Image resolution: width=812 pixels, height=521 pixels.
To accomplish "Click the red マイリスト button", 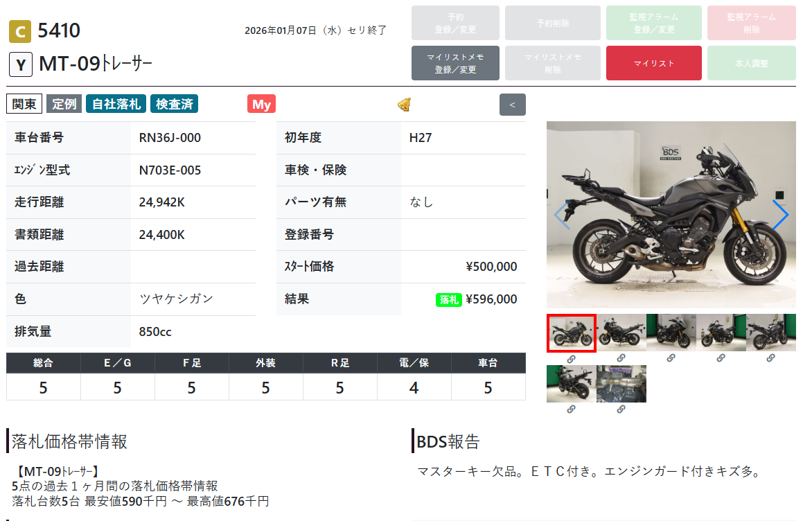I will [x=654, y=63].
